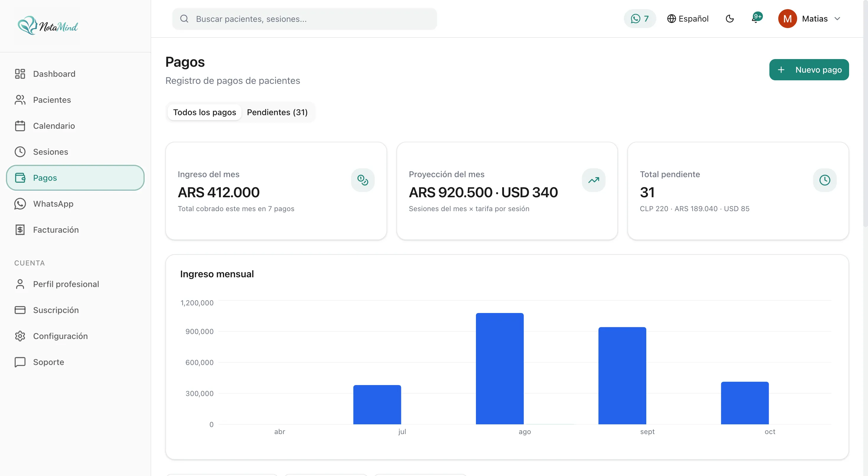This screenshot has height=476, width=868.
Task: Click the sept bar in the chart
Action: [x=622, y=376]
